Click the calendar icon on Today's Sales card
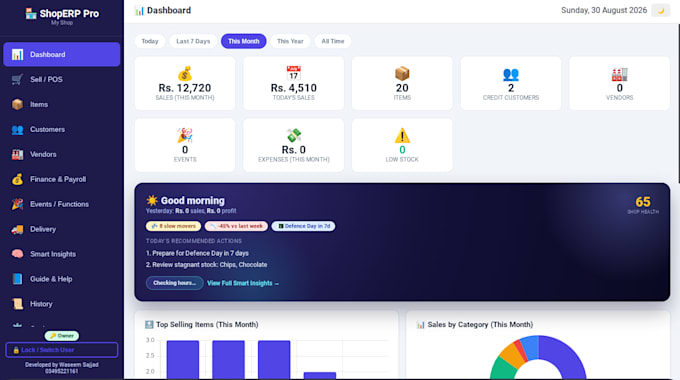 point(294,73)
